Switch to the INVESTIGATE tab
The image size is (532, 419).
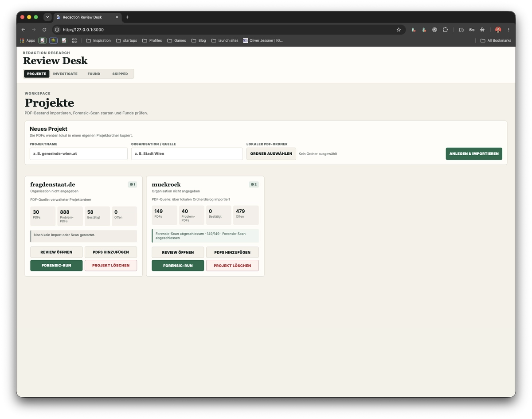[x=65, y=74]
